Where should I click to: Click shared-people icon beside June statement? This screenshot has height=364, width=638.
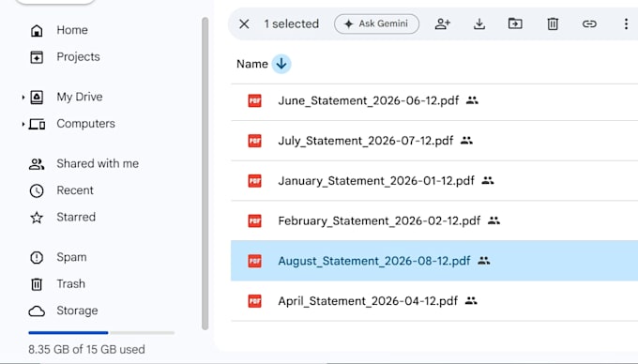point(472,100)
